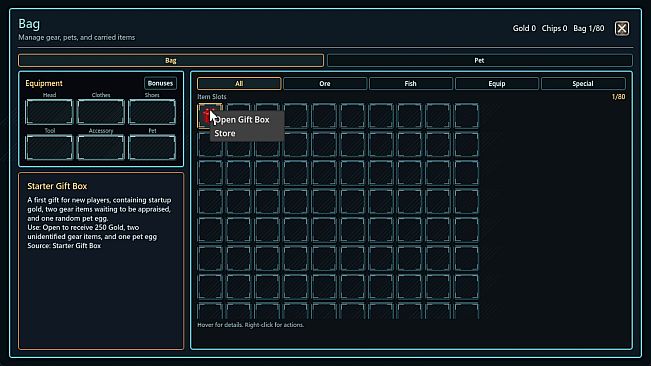Click the Clothes equipment slot
The height and width of the screenshot is (366, 651).
tap(100, 112)
